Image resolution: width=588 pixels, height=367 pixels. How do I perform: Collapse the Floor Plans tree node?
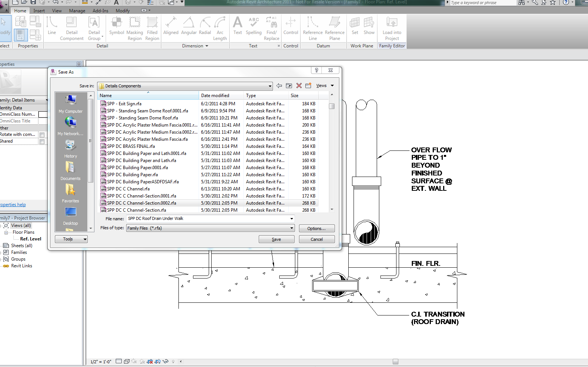(x=6, y=232)
